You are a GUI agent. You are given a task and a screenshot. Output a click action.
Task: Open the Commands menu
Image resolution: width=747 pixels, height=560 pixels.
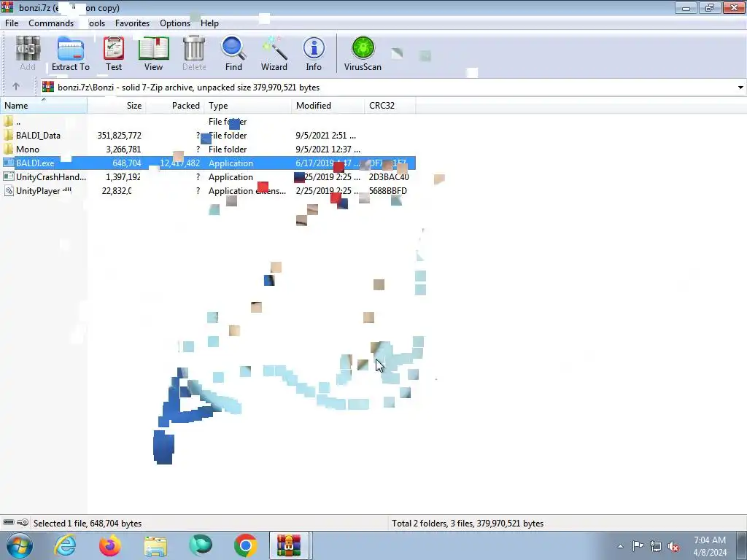(x=51, y=23)
